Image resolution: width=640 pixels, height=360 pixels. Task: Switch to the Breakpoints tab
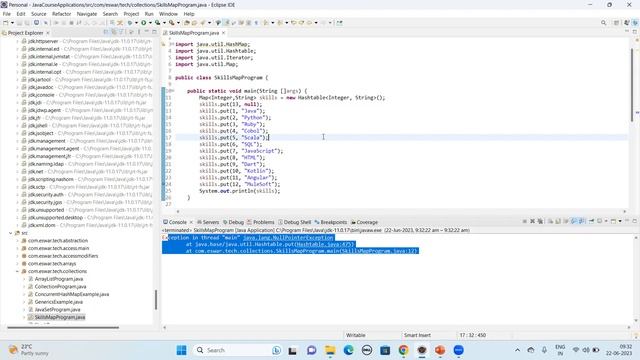331,222
